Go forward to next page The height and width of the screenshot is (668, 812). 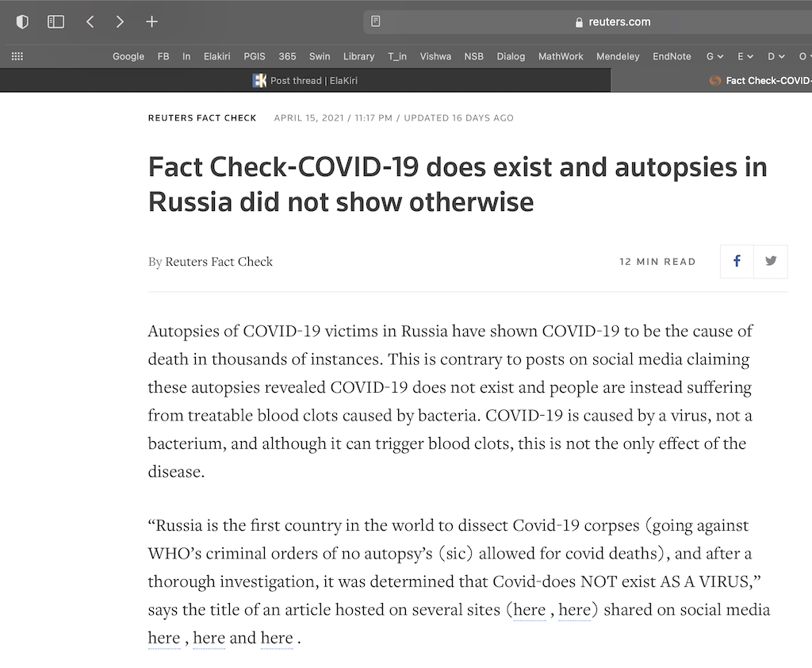[120, 21]
